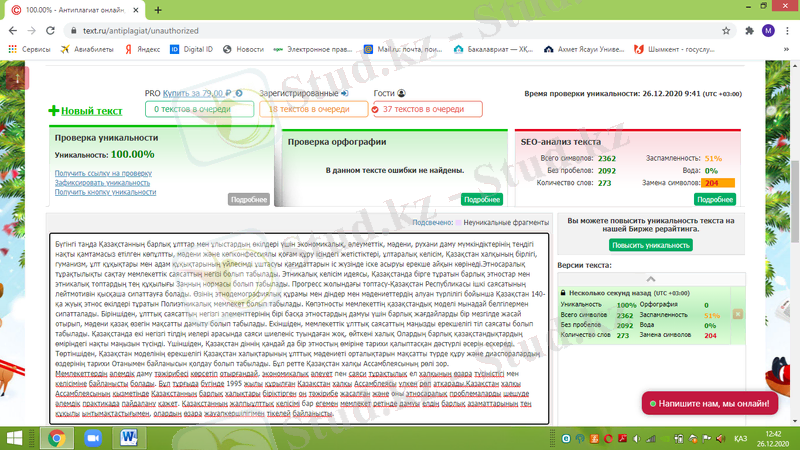Image resolution: width=800 pixels, height=450 pixels.
Task: Click the checked text area
Action: pyautogui.click(x=299, y=329)
